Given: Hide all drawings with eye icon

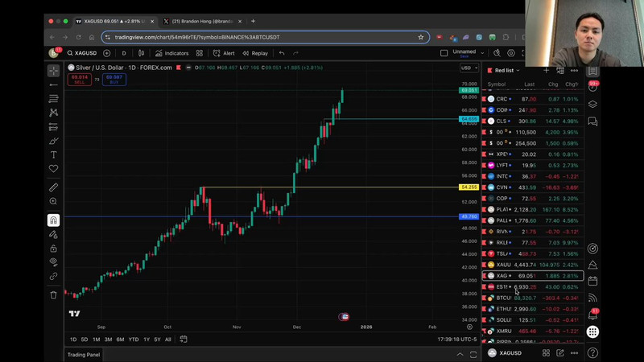Looking at the screenshot, I should (53, 261).
